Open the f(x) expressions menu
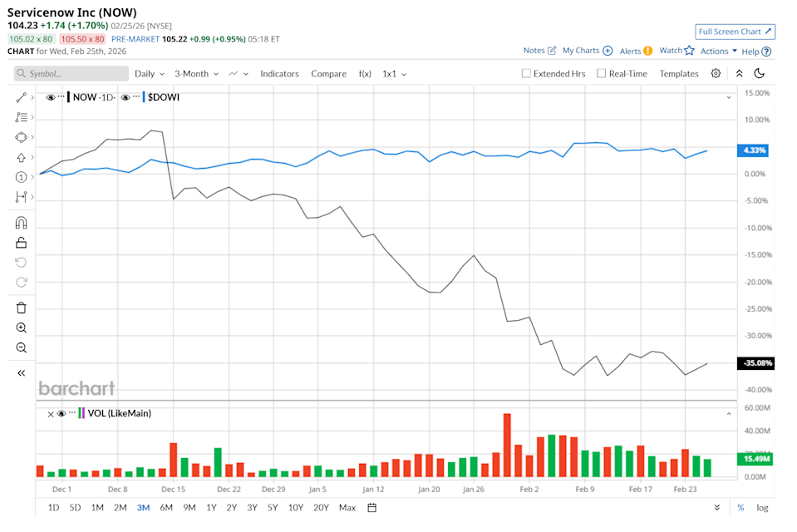The height and width of the screenshot is (532, 797). click(x=365, y=74)
